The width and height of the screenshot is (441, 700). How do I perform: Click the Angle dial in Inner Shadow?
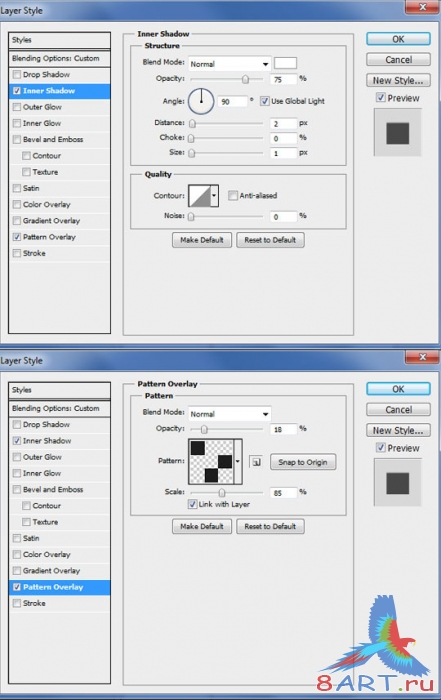tap(201, 101)
